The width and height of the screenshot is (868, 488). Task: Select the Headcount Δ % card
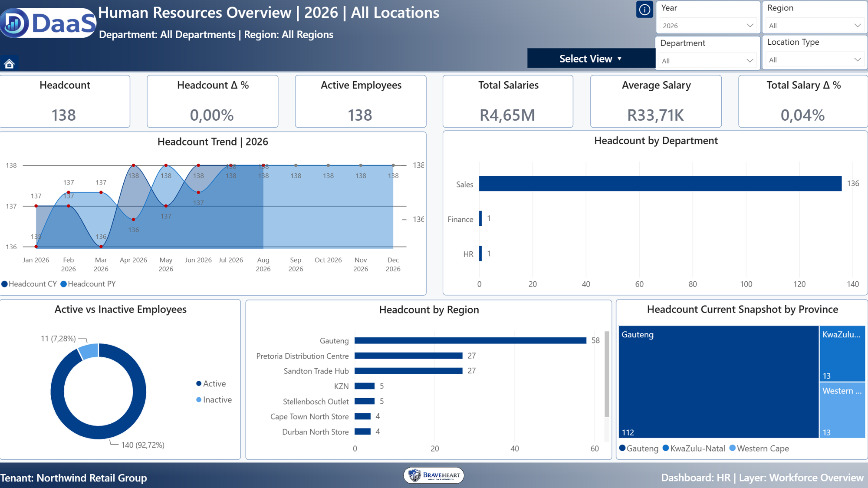(x=212, y=102)
